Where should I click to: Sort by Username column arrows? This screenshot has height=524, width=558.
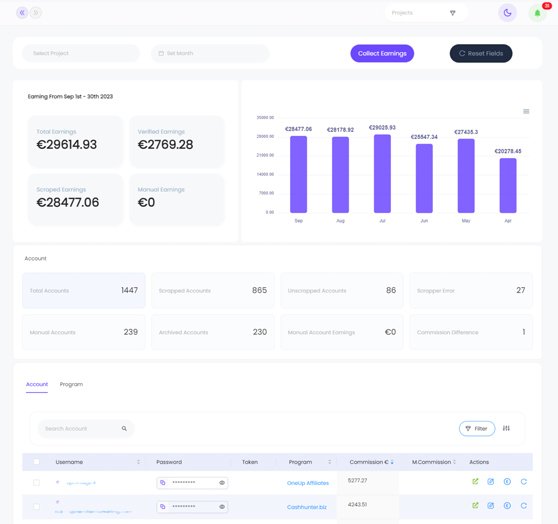click(138, 462)
